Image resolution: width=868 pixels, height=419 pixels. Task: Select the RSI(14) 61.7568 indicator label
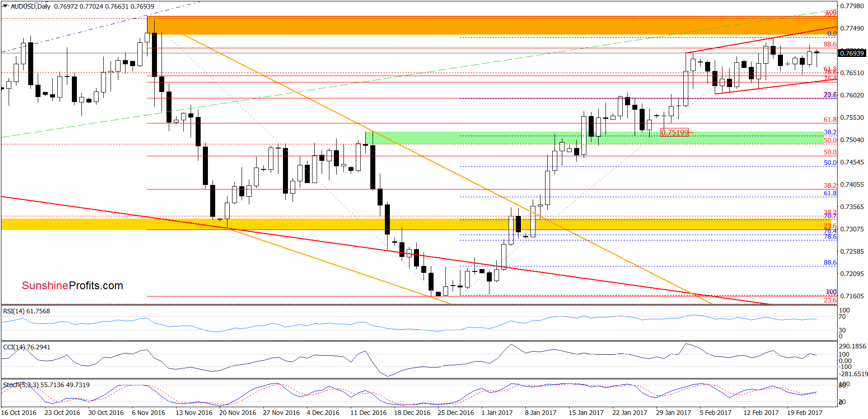26,311
